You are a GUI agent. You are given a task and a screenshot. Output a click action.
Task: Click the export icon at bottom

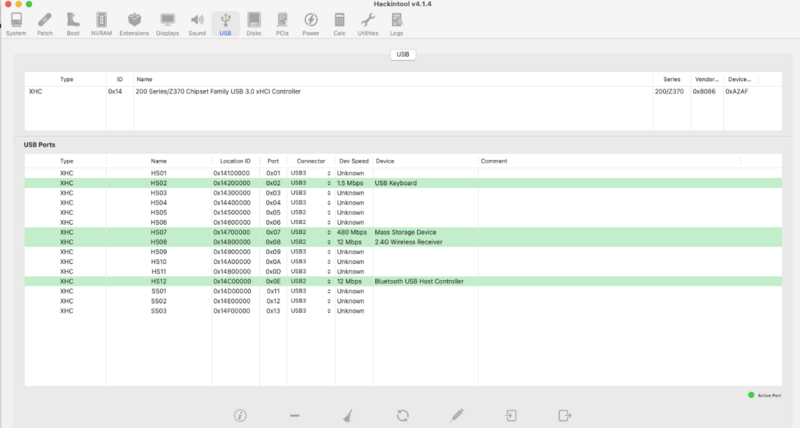[x=565, y=414]
